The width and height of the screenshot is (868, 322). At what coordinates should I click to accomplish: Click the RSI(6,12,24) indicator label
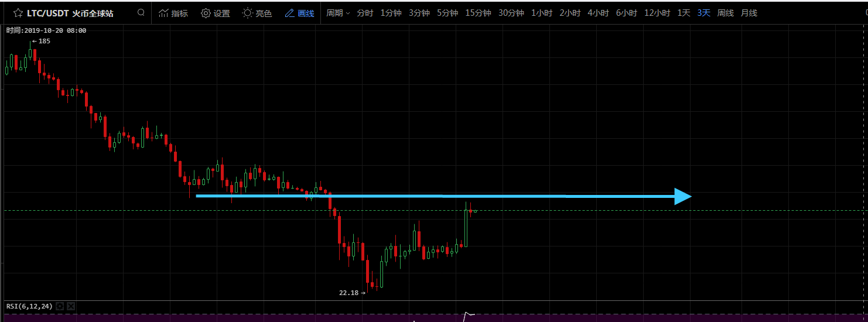pyautogui.click(x=29, y=306)
